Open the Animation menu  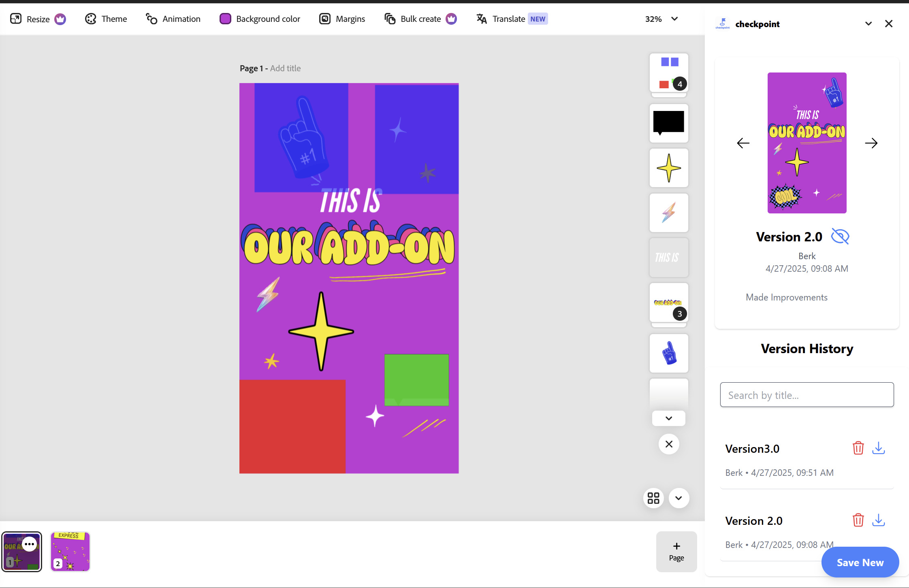pos(173,19)
